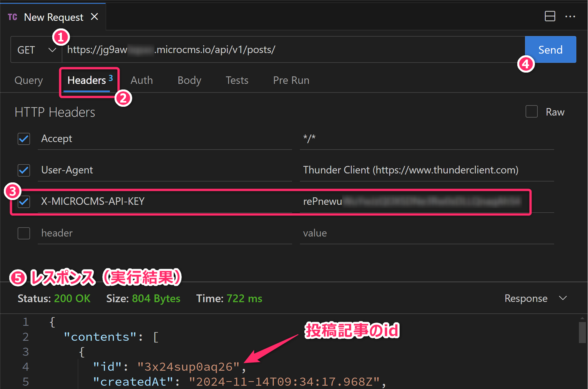Click the split editor layout icon

pyautogui.click(x=550, y=16)
